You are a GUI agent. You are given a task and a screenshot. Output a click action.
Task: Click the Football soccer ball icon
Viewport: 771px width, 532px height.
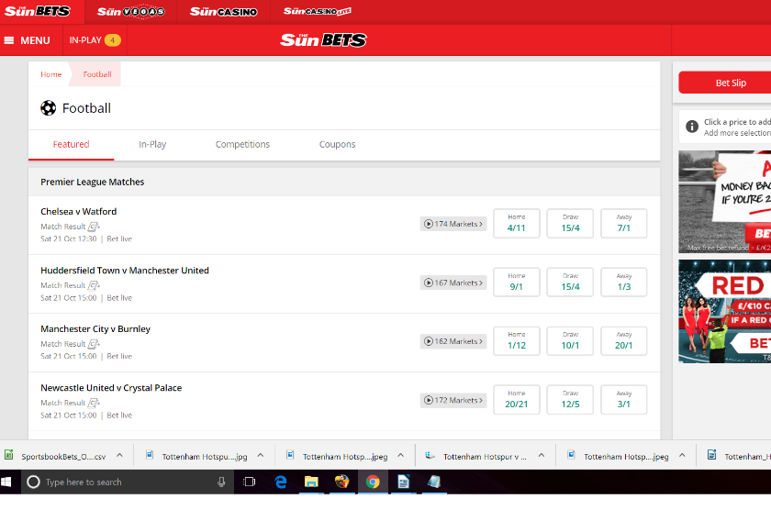pos(50,107)
